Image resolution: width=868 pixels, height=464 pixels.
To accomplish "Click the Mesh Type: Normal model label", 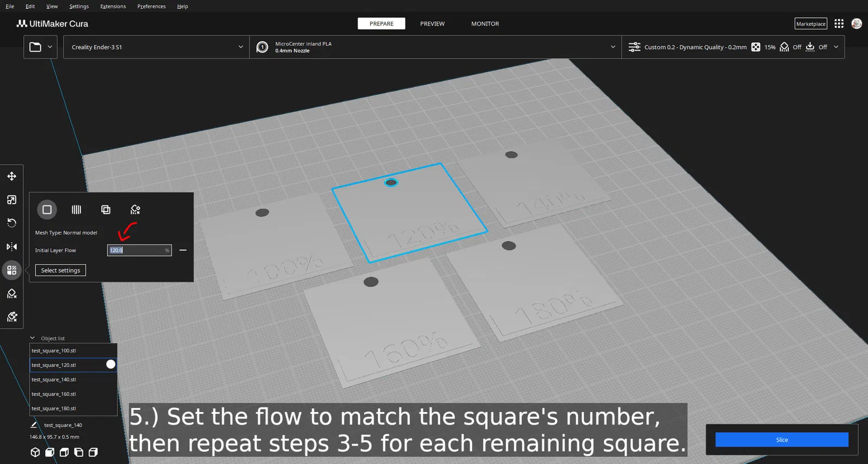I will [x=66, y=233].
